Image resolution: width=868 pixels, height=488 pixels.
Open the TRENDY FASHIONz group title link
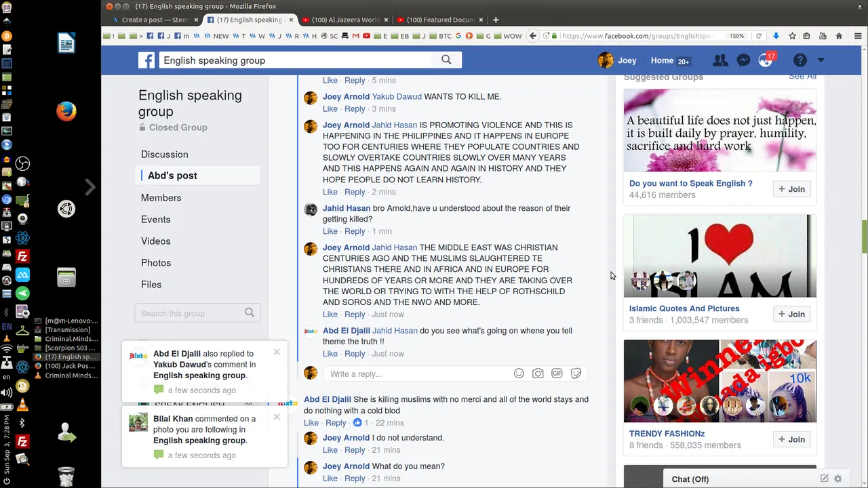click(667, 434)
